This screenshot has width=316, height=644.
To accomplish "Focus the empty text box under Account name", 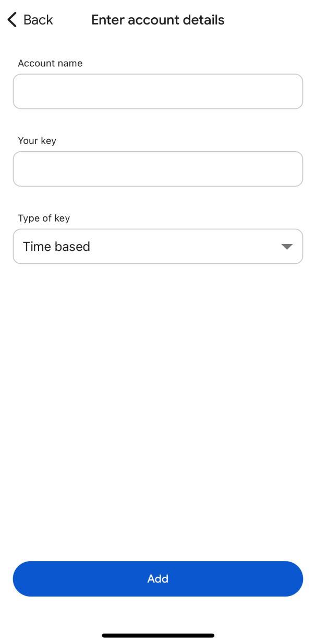I will (x=158, y=91).
